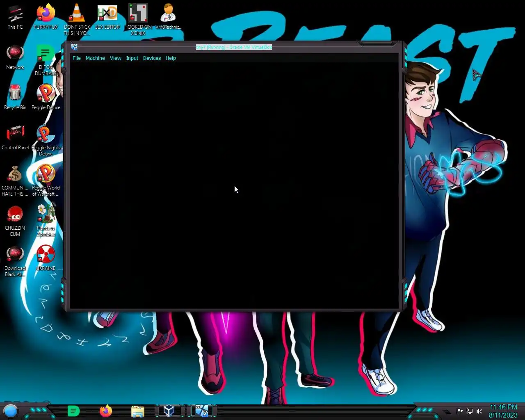Select the This PC desktop icon

pos(15,17)
